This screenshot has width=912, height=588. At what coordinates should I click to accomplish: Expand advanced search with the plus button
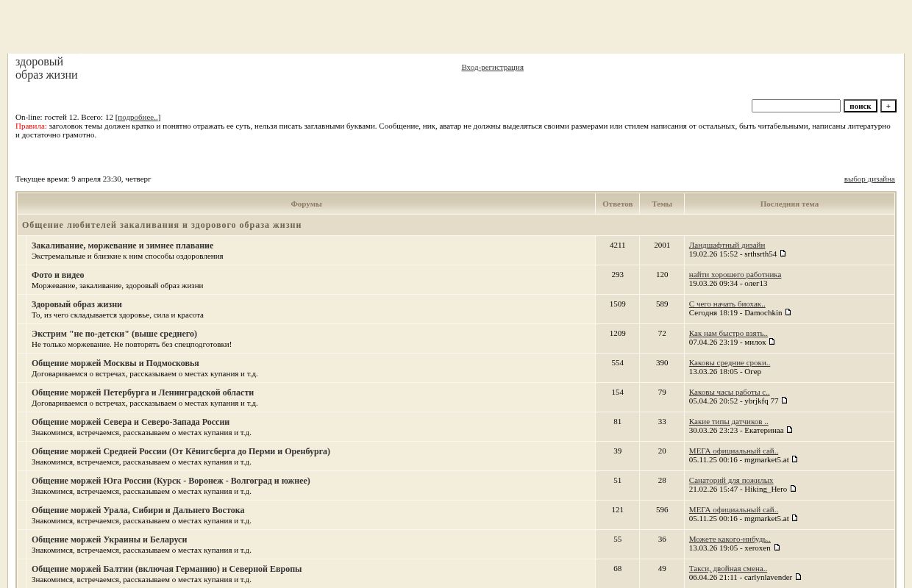point(888,106)
